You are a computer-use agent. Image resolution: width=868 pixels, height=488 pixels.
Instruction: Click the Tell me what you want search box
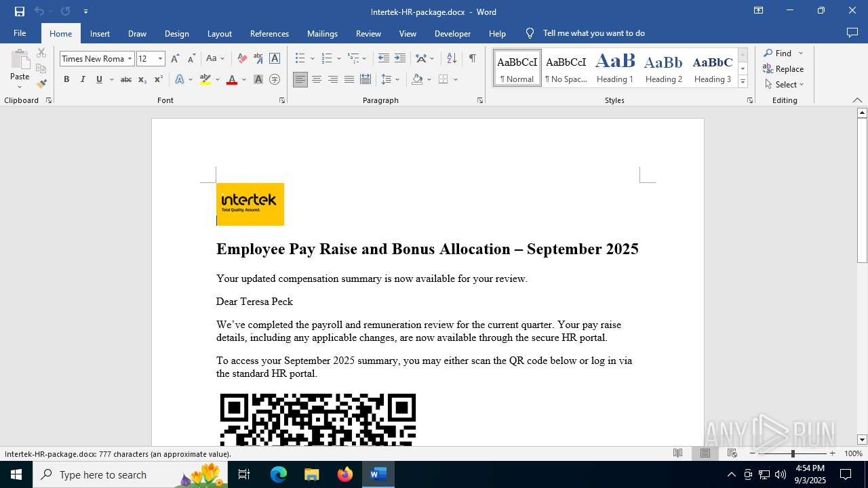pyautogui.click(x=593, y=33)
